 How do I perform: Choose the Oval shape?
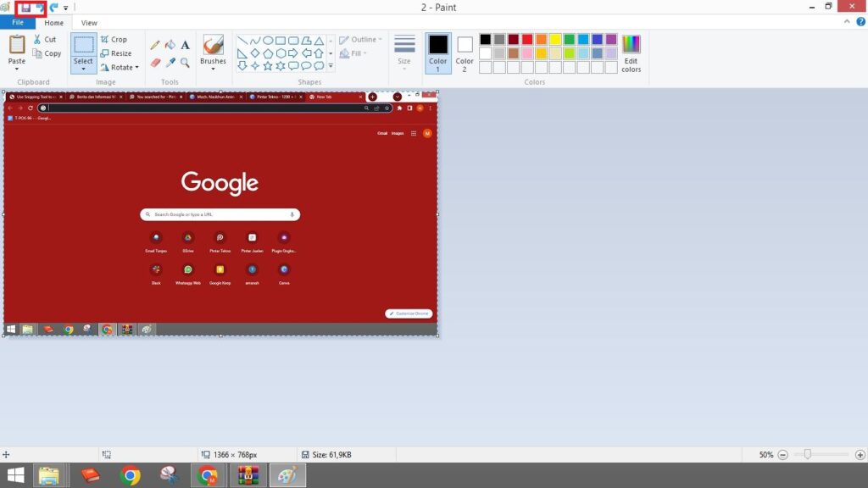click(x=268, y=41)
